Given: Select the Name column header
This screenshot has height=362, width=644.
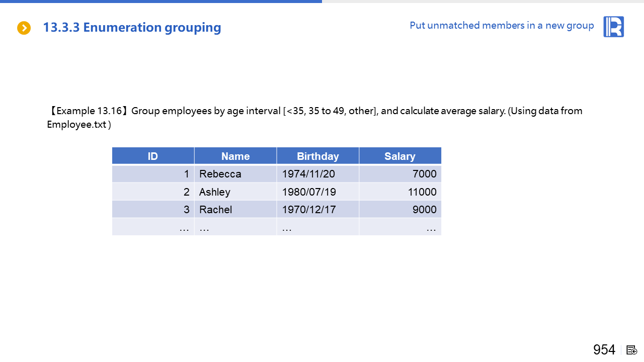Looking at the screenshot, I should pyautogui.click(x=235, y=156).
